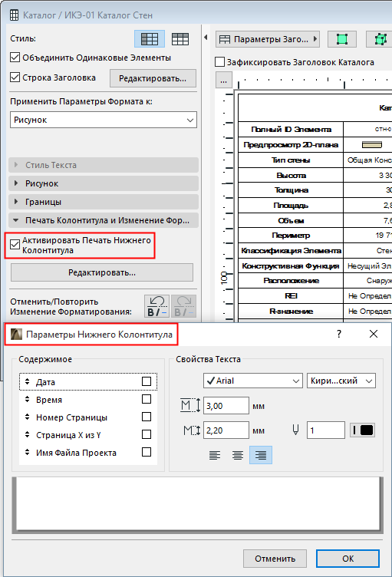Screen dimensions: 392x577
Task: Align the footer text right
Action: click(x=261, y=455)
